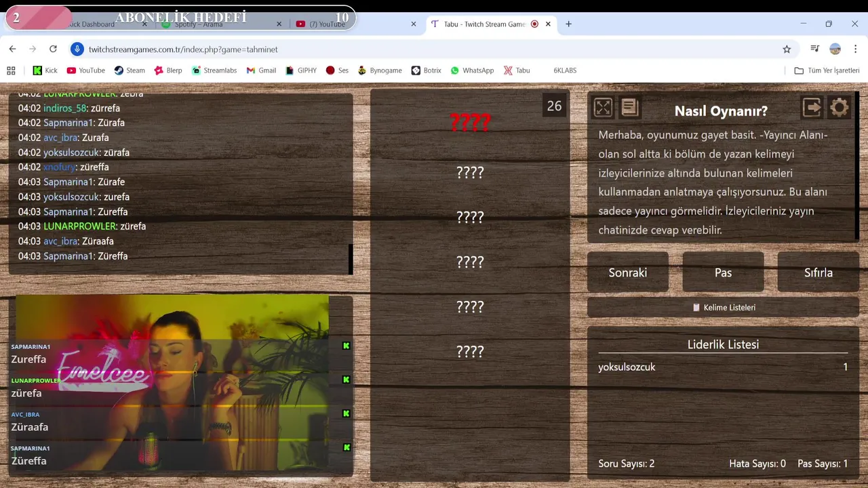Open Kelime Listeleri
Screen dimensions: 868x488
[723, 308]
